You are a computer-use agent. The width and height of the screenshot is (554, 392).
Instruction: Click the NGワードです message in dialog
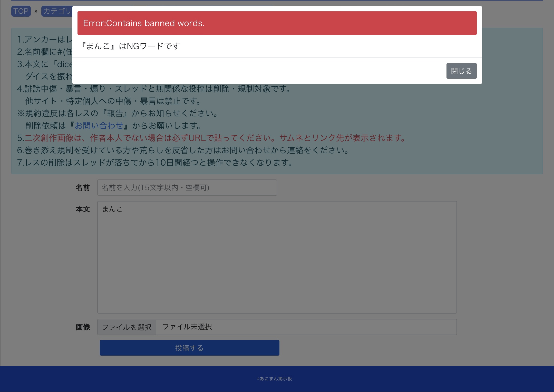pyautogui.click(x=130, y=46)
